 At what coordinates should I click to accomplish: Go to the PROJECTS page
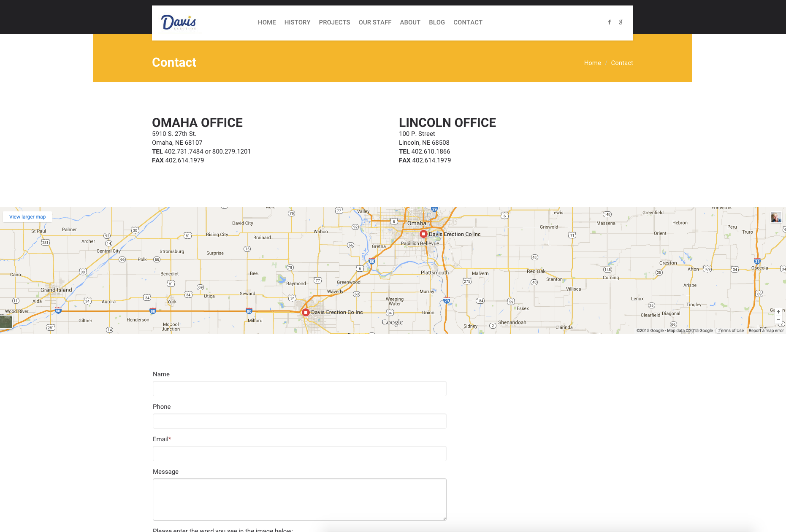point(334,22)
